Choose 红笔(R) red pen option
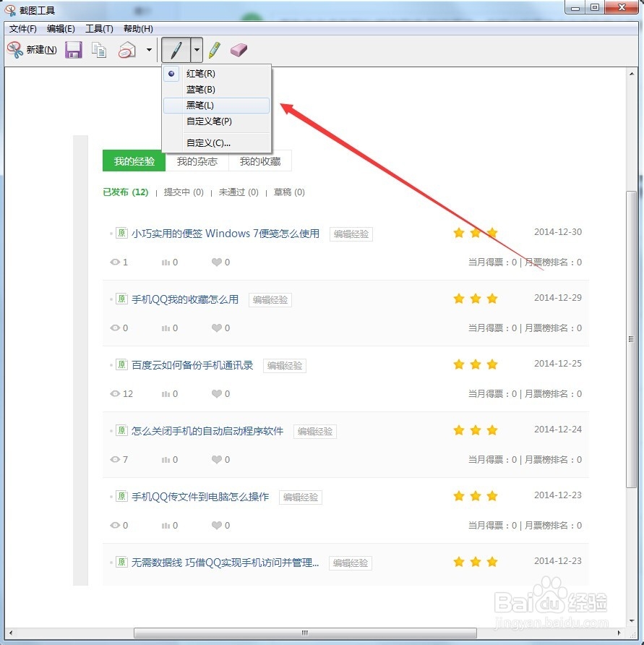The width and height of the screenshot is (644, 645). (x=217, y=74)
